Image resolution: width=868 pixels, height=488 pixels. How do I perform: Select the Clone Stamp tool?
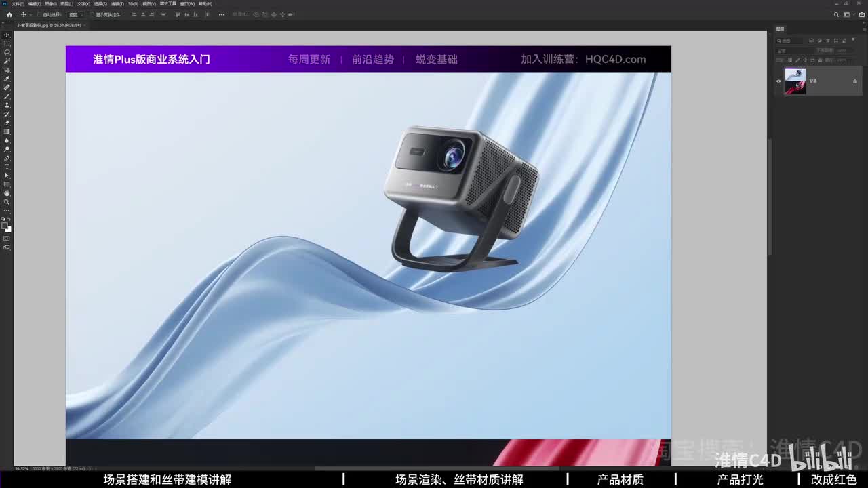[7, 105]
